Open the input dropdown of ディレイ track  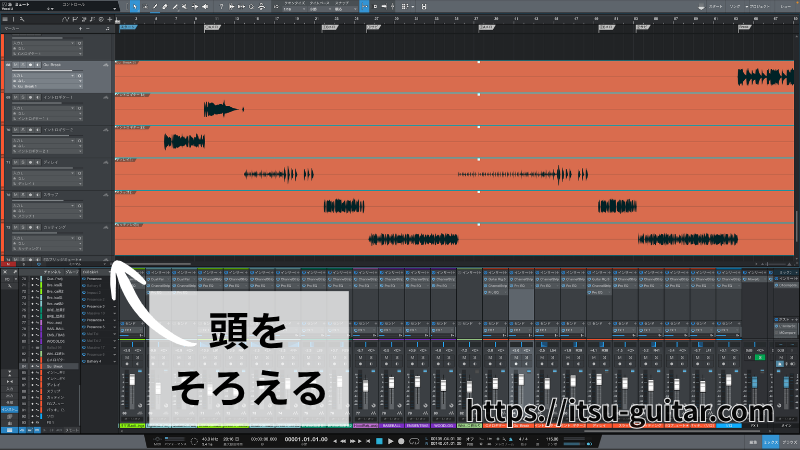click(44, 173)
